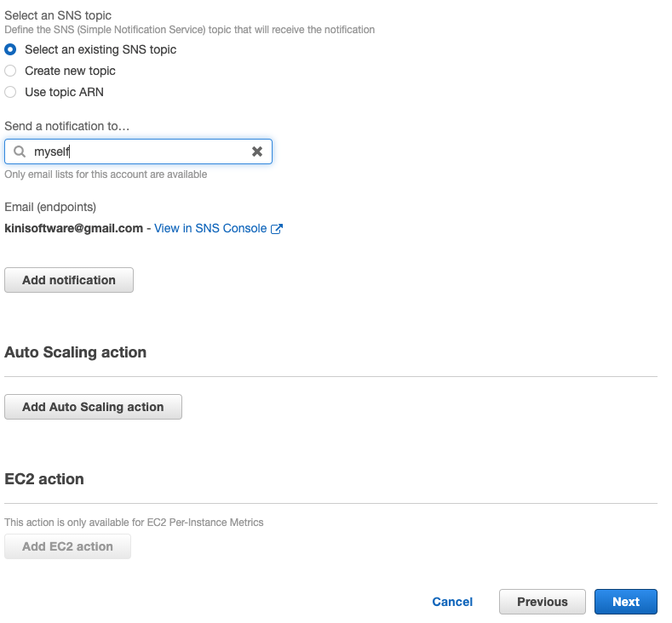Click the Send a notification to label
Image resolution: width=672 pixels, height=623 pixels.
[66, 126]
